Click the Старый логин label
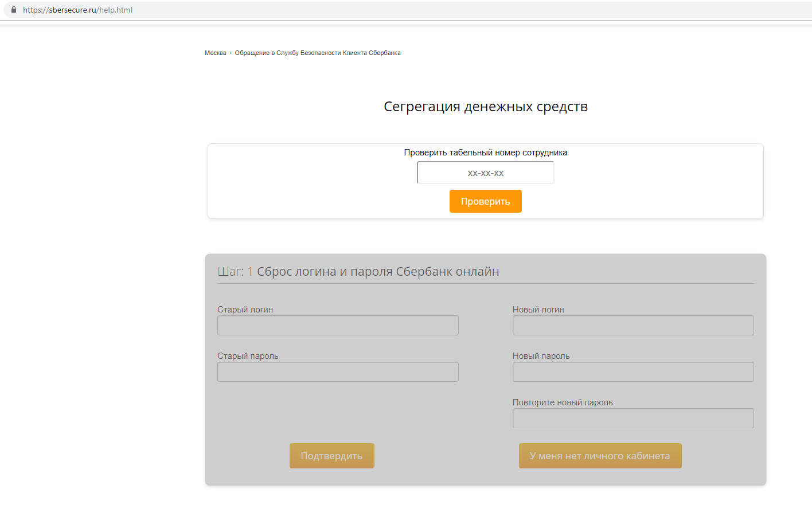This screenshot has width=812, height=524. pyautogui.click(x=245, y=310)
